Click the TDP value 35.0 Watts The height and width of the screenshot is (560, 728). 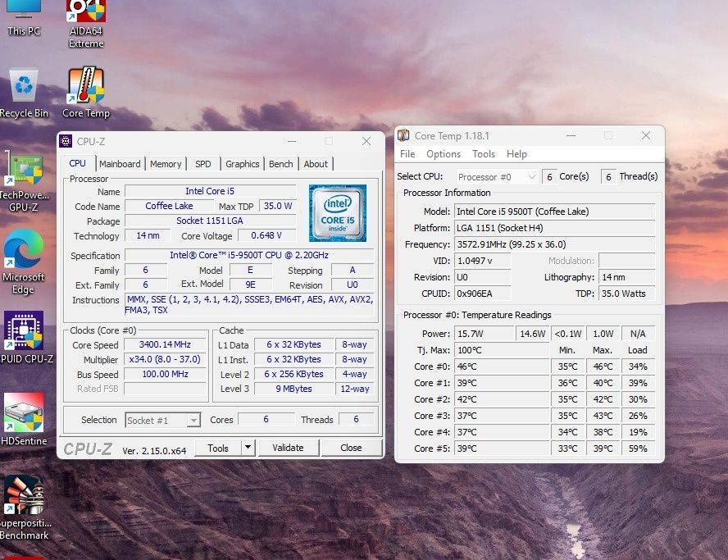point(627,294)
